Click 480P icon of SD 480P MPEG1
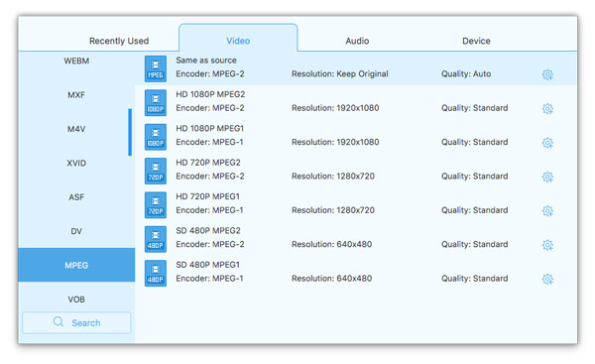The height and width of the screenshot is (364, 595). click(156, 273)
